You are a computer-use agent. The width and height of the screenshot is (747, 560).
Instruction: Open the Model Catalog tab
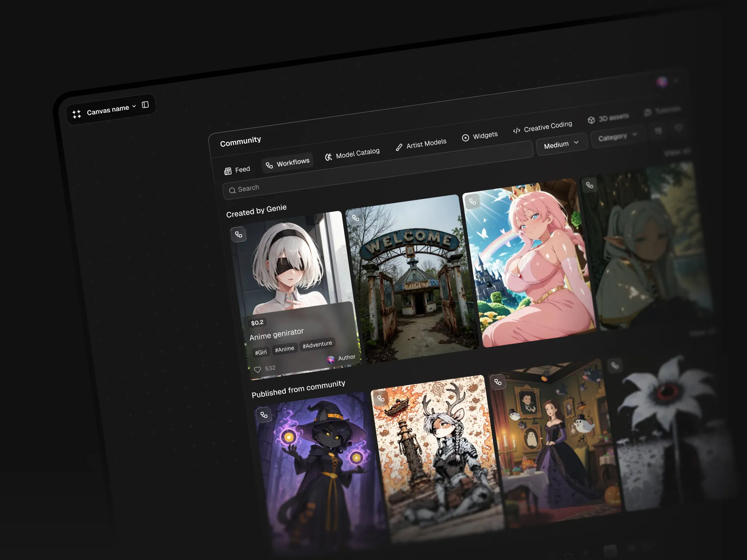[352, 154]
